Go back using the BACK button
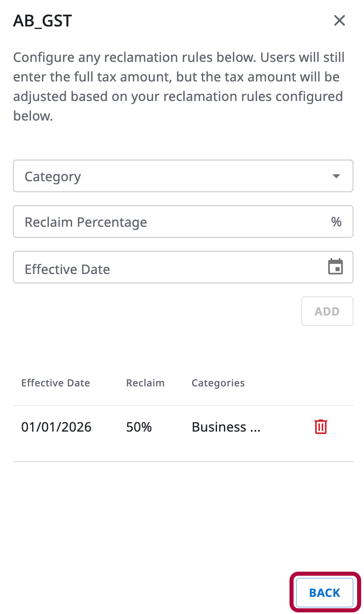 pos(325,593)
